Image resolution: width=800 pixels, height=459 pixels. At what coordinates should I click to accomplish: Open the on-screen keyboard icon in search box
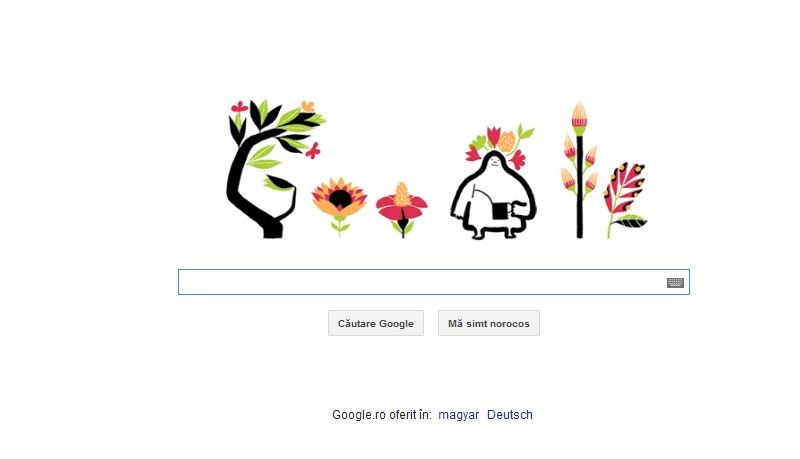[x=675, y=283]
